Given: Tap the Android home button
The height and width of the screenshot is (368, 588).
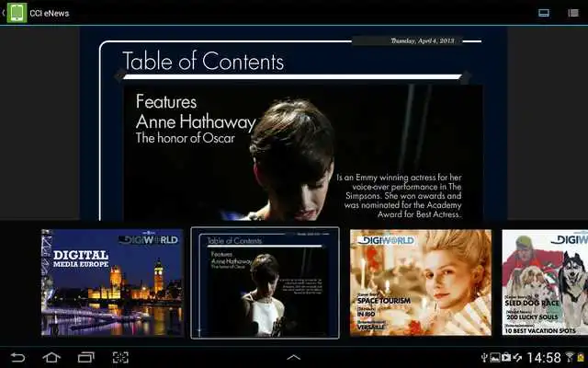Looking at the screenshot, I should point(51,357).
